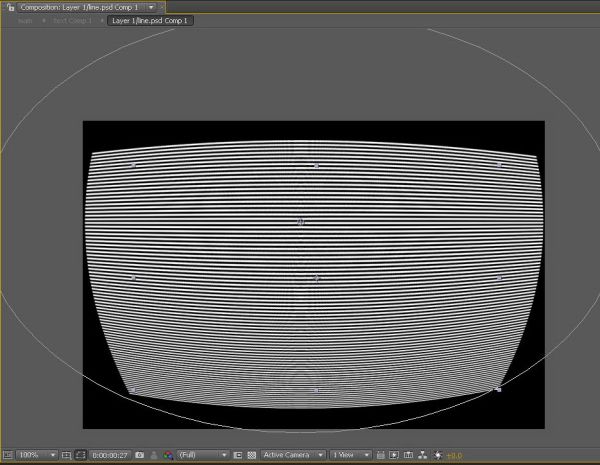
Task: Click the Fast Previews icon
Action: 394,455
